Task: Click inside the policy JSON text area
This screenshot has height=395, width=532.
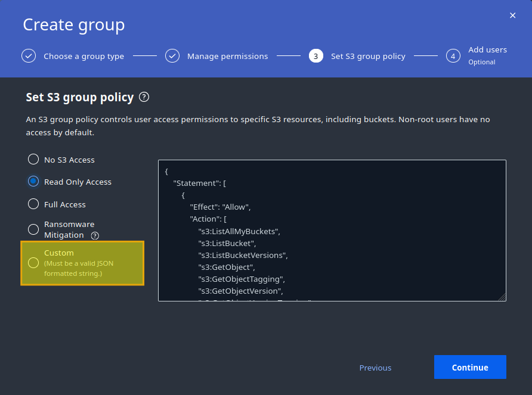Action: [x=332, y=230]
